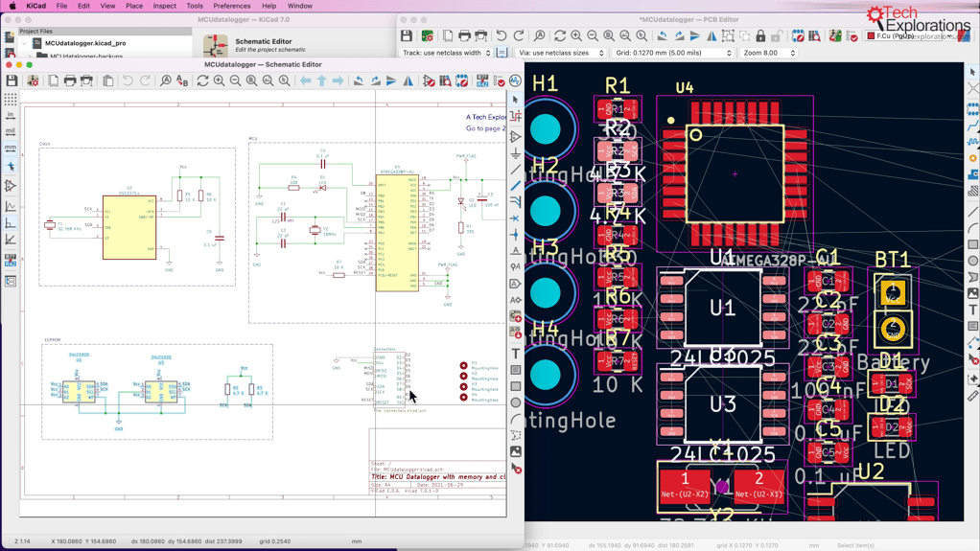
Task: Follow the 'Go to page 2' link
Action: tap(485, 128)
